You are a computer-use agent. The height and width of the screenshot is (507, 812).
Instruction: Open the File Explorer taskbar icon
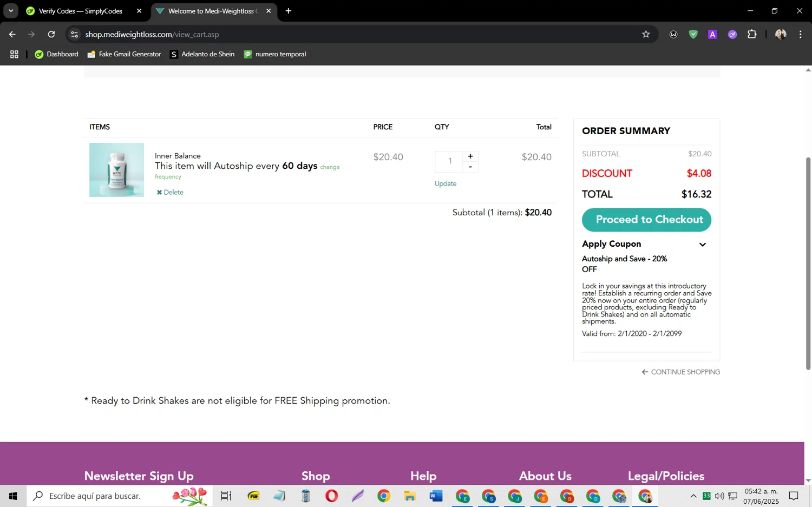click(x=410, y=496)
